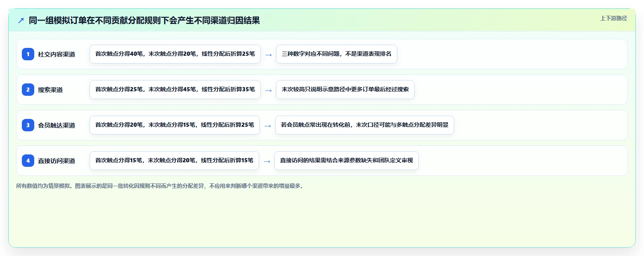Open the box reading 首次触点分得25笔，末次触点分得45笔
Screen dimensions: 644x256
175,90
